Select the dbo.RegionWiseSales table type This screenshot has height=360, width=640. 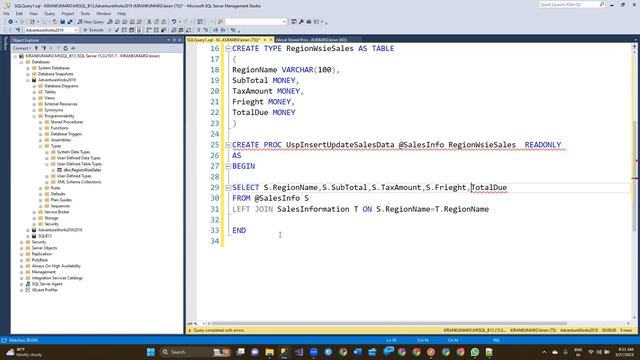pyautogui.click(x=82, y=170)
